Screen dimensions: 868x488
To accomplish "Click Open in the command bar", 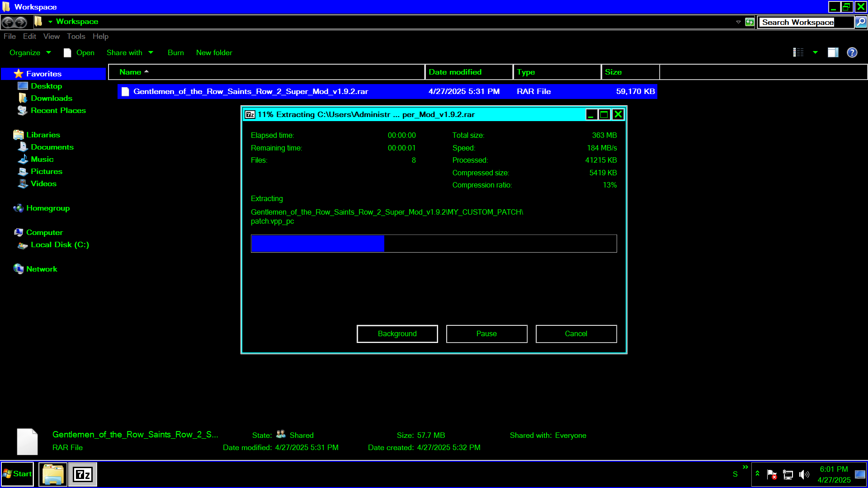I will pyautogui.click(x=80, y=52).
